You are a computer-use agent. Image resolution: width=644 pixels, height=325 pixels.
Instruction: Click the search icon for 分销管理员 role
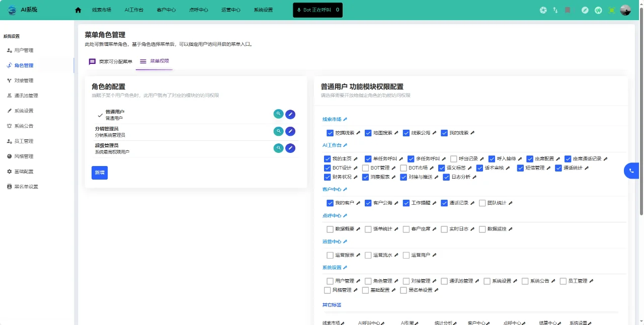tap(278, 131)
